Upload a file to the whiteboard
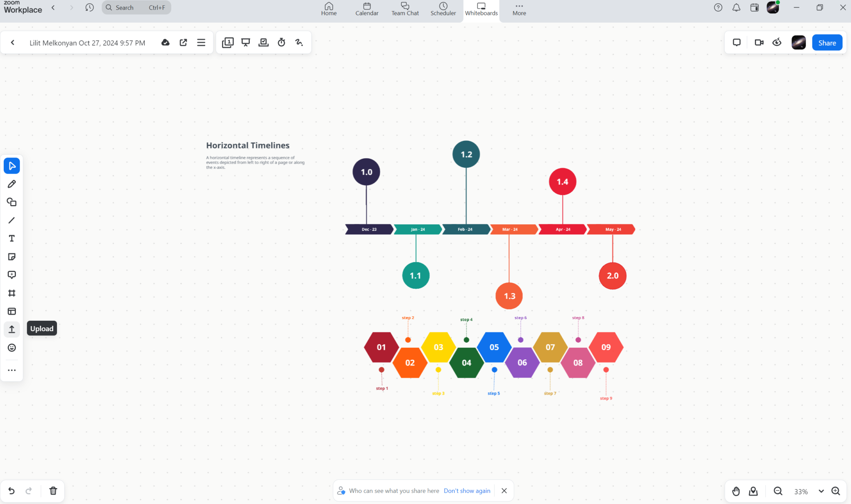Screen dimensions: 851x504 click(x=12, y=329)
